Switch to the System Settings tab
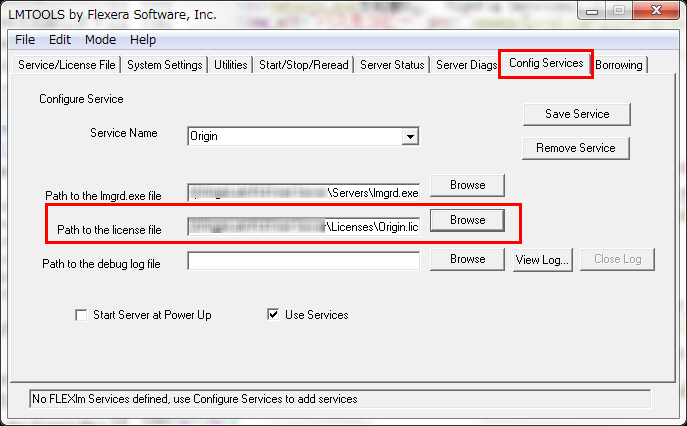Image resolution: width=687 pixels, height=426 pixels. tap(165, 65)
